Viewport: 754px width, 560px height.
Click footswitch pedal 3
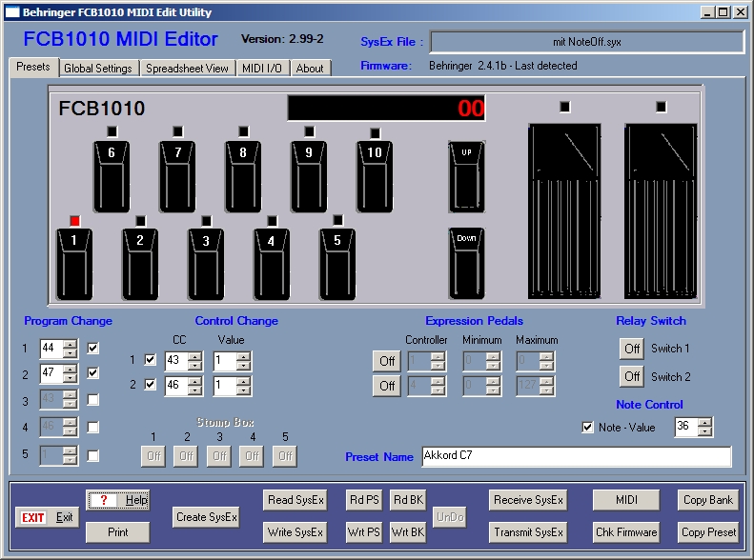(x=206, y=264)
